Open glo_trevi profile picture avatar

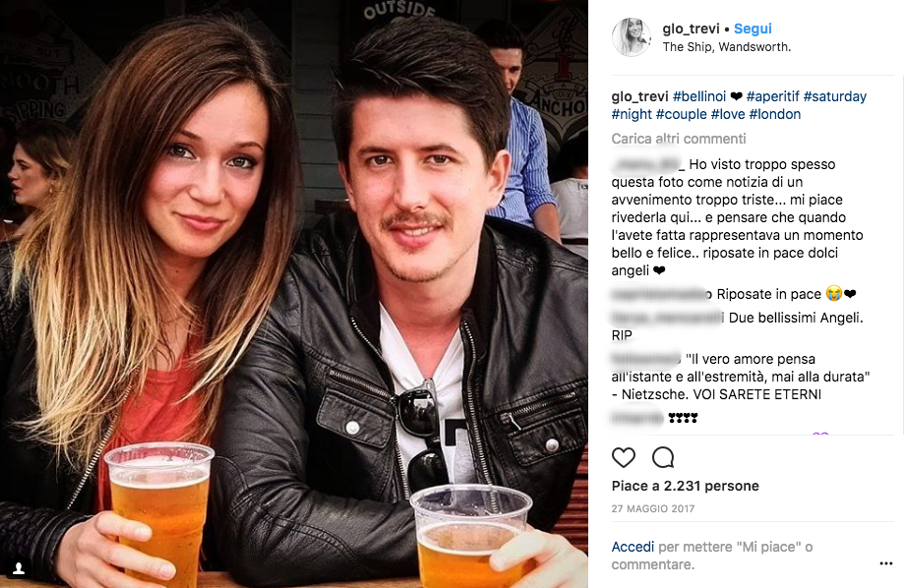[x=632, y=37]
